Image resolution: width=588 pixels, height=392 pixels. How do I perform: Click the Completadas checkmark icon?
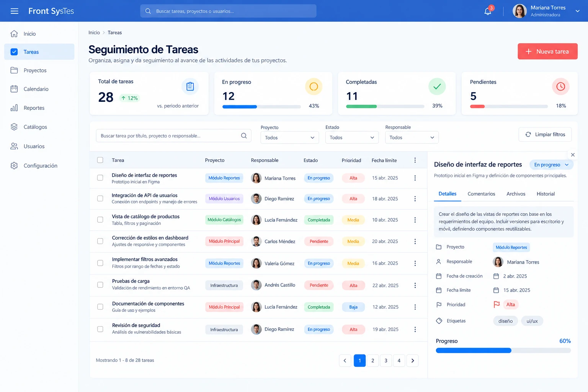click(437, 87)
